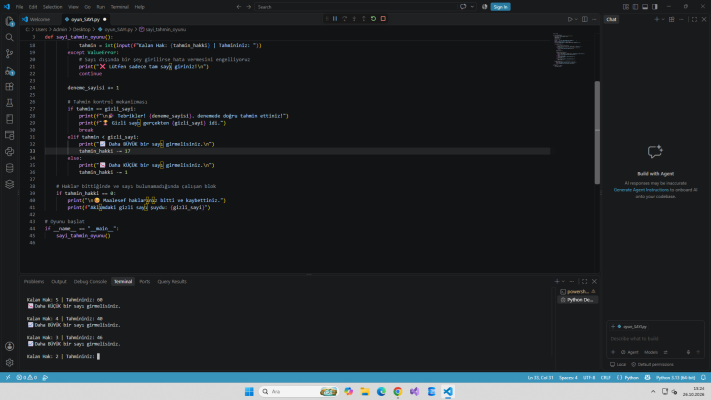The width and height of the screenshot is (711, 400).
Task: Click Generate Agent Instructions link
Action: [641, 190]
